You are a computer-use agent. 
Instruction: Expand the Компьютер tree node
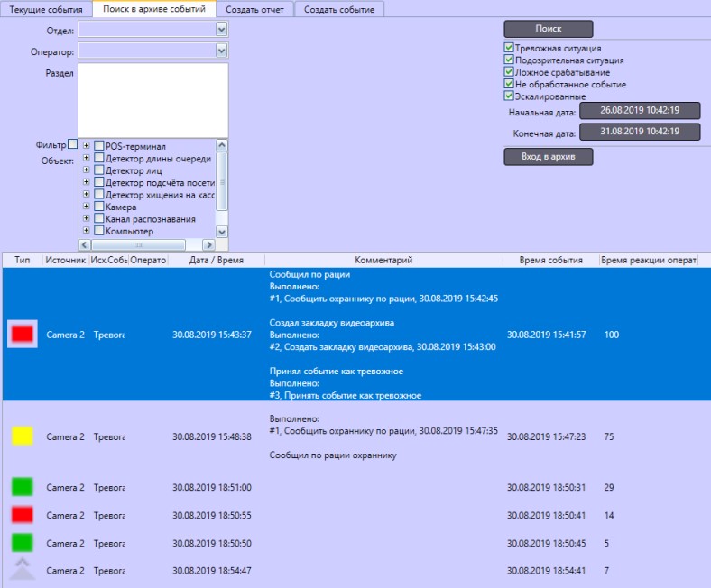(86, 230)
